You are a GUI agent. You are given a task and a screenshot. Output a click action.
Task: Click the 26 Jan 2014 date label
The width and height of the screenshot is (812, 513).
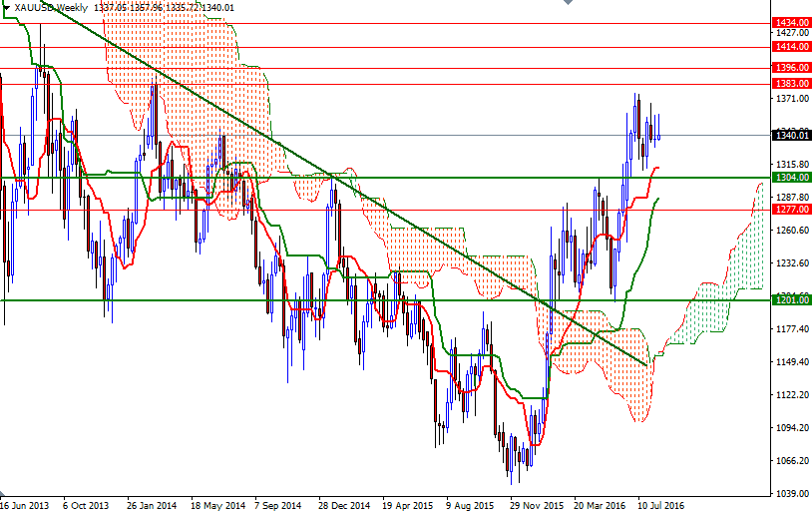152,505
